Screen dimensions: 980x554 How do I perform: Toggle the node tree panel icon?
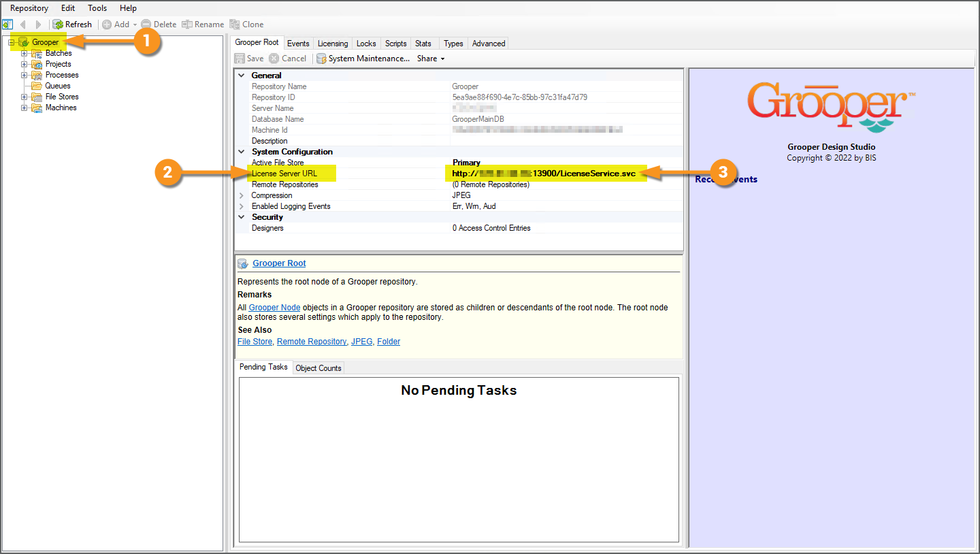(7, 25)
